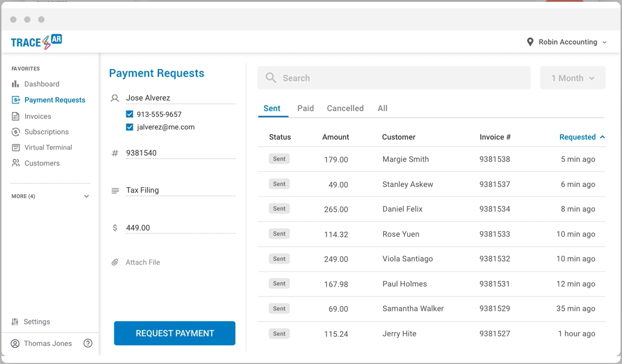
Task: Open Subscriptions from the sidebar
Action: [x=46, y=132]
